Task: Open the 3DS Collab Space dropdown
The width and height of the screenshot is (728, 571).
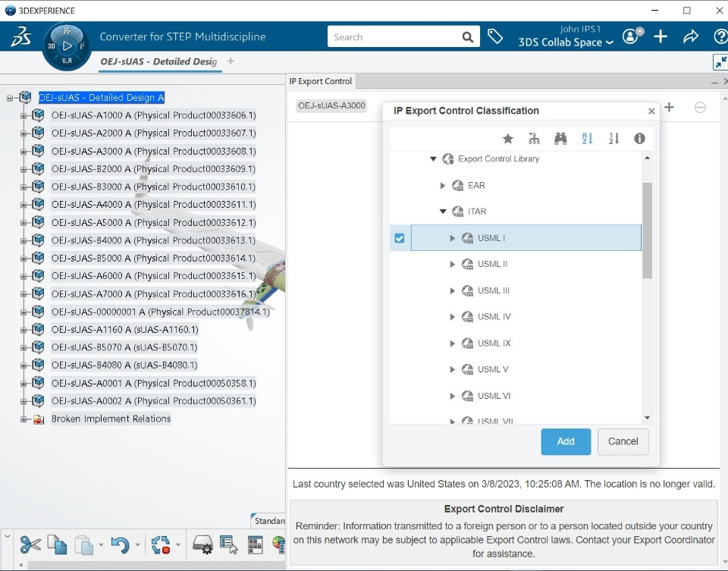Action: point(566,42)
